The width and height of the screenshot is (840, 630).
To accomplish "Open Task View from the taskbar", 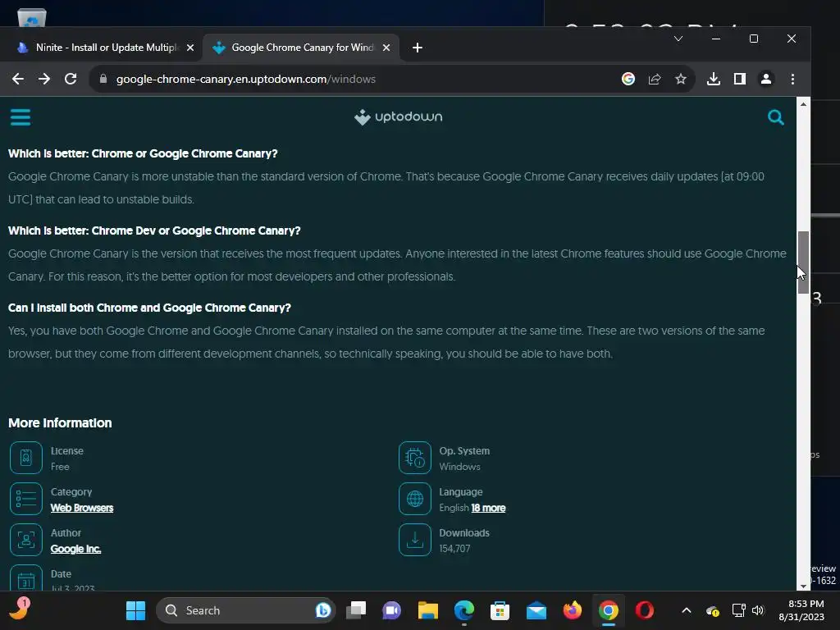I will 356,610.
